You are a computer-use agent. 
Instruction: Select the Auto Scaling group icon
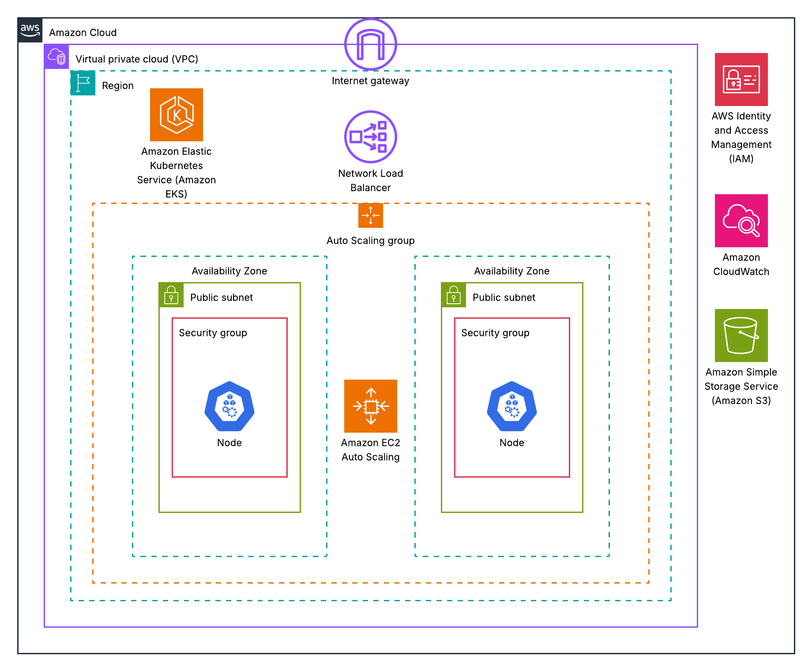371,215
